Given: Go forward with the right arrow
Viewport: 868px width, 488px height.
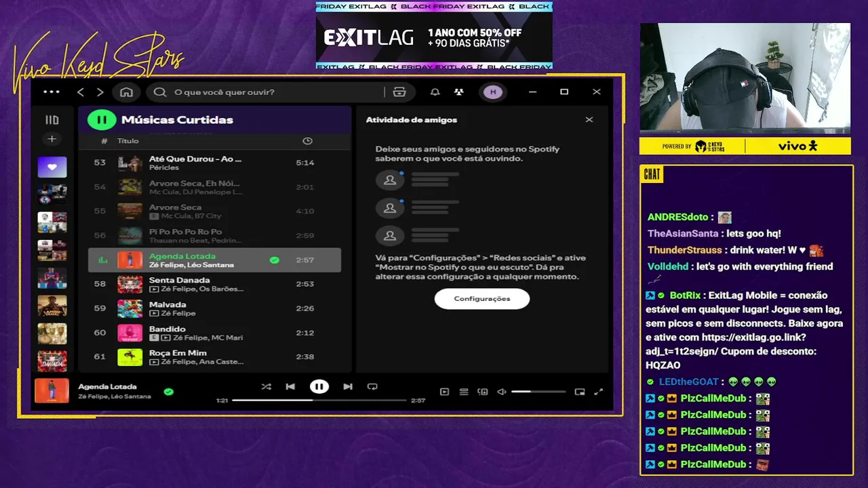Looking at the screenshot, I should (100, 92).
